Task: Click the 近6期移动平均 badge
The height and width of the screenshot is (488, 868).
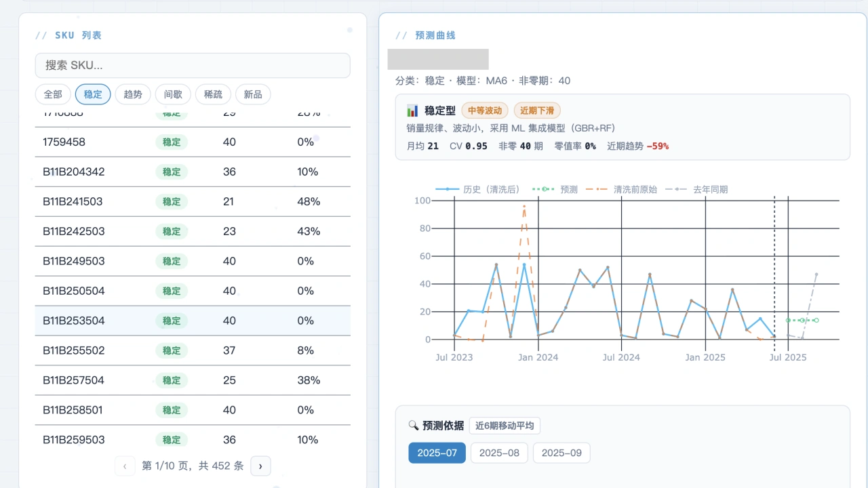Action: click(x=505, y=426)
